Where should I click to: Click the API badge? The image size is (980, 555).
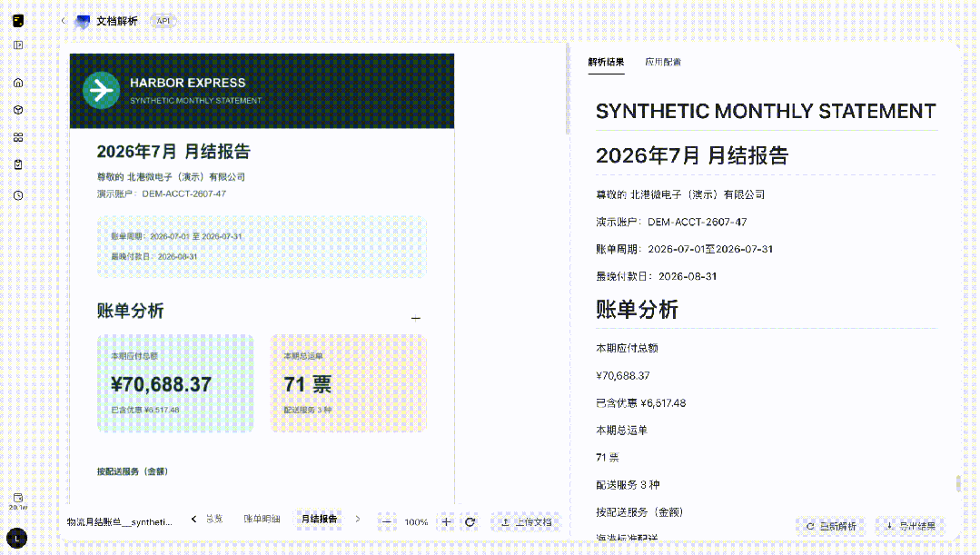pos(163,21)
